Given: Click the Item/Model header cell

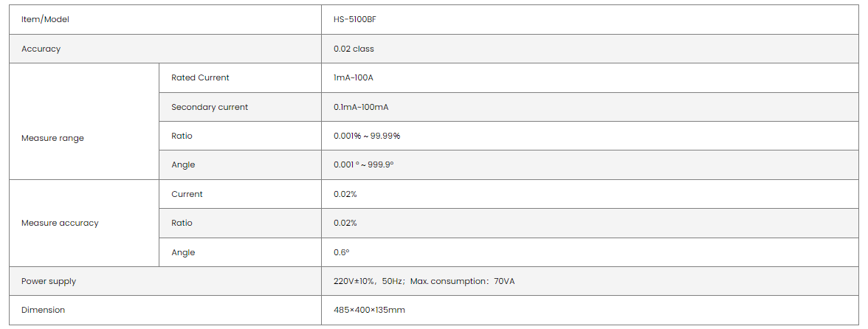Looking at the screenshot, I should click(45, 20).
